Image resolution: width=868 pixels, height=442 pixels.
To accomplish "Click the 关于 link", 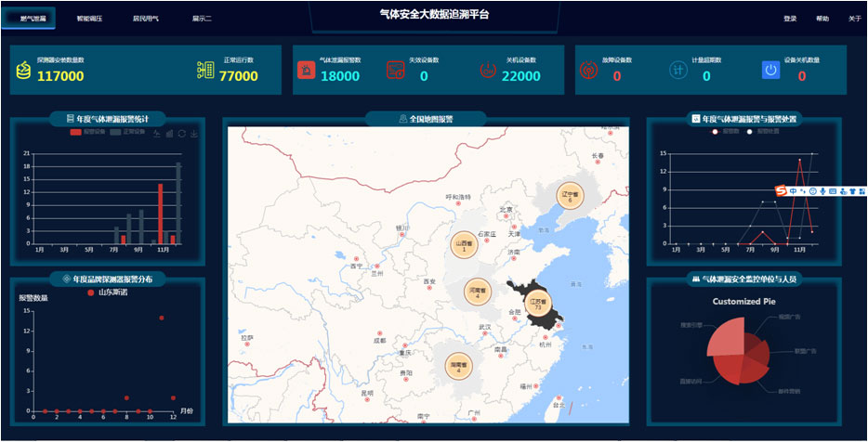I will click(x=855, y=19).
